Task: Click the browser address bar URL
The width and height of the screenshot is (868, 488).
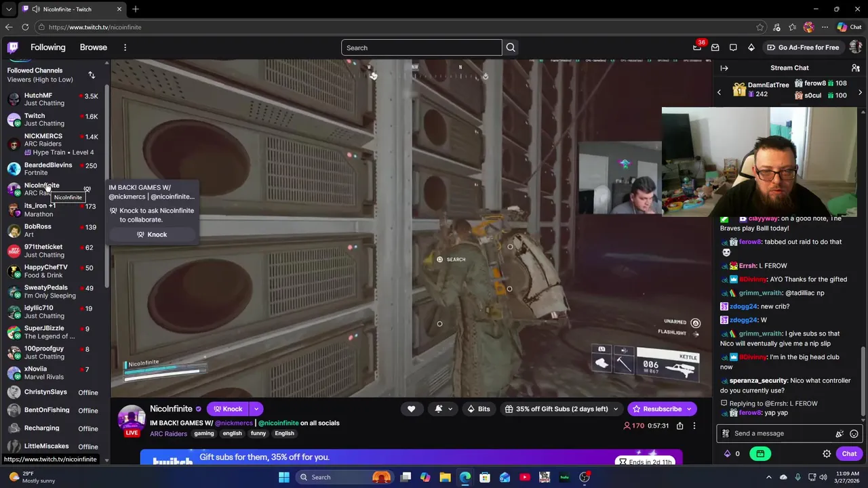Action: pos(95,27)
